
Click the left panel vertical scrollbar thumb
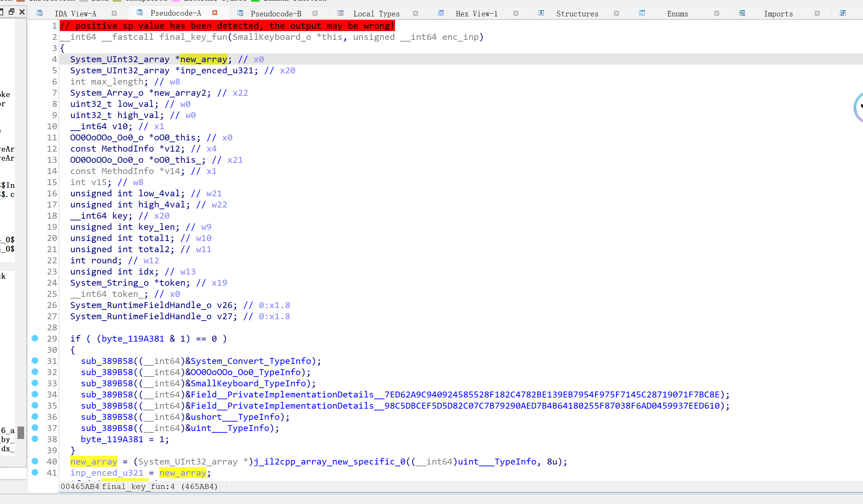(x=21, y=432)
